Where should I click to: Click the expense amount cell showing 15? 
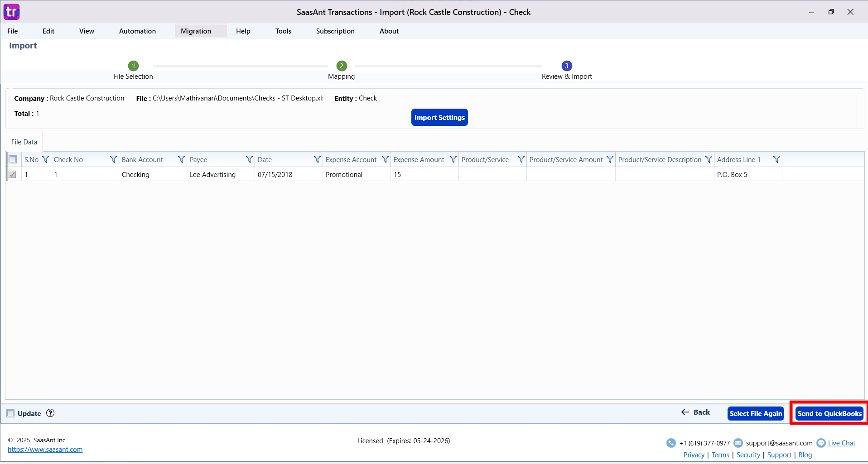[x=425, y=174]
